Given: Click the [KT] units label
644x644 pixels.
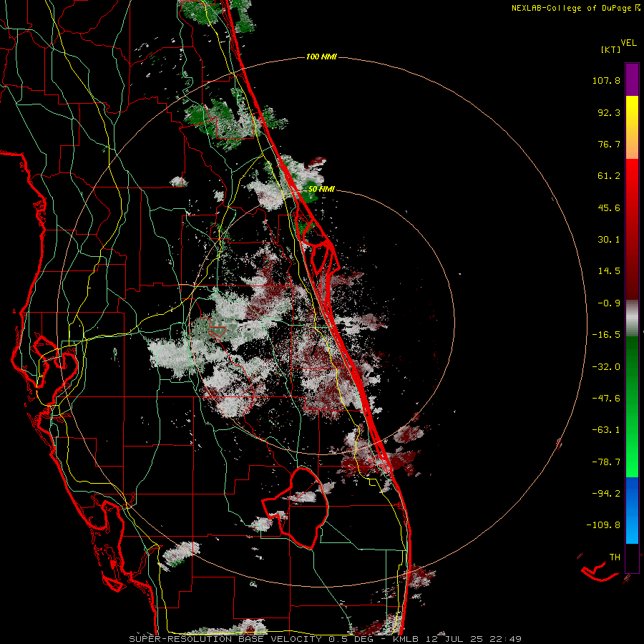Looking at the screenshot, I should 610,49.
